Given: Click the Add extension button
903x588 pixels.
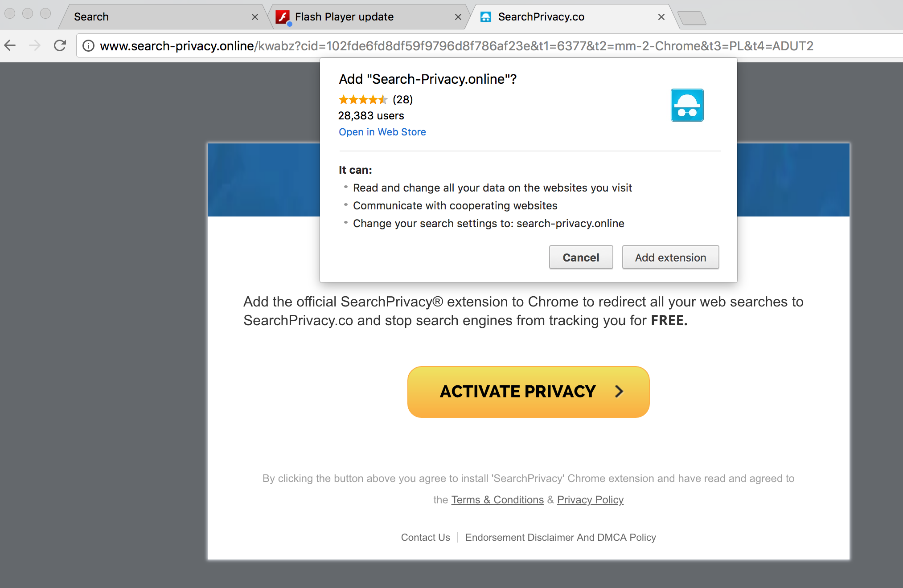Looking at the screenshot, I should 670,257.
